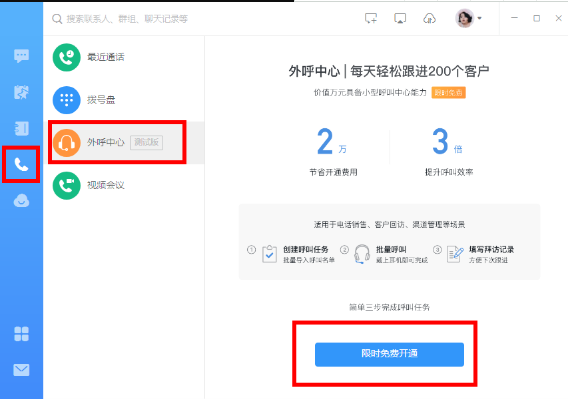The image size is (568, 399).
Task: Click the orange 限时免费 tag
Action: (448, 93)
